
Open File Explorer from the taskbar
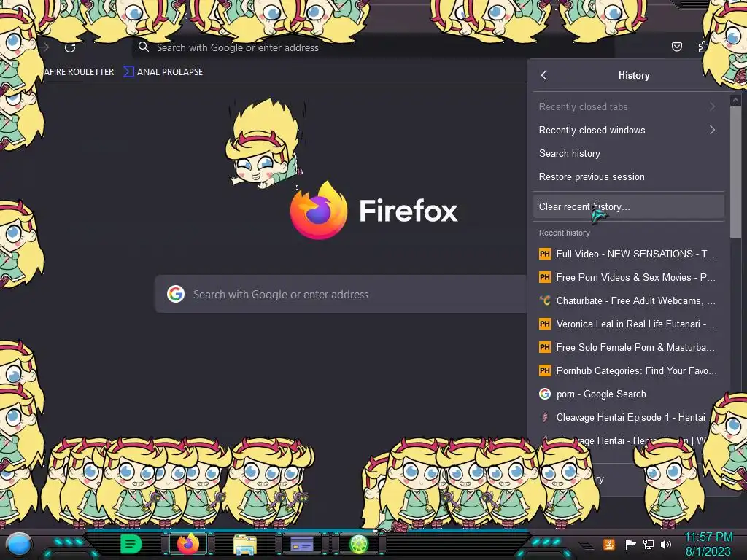coord(245,545)
